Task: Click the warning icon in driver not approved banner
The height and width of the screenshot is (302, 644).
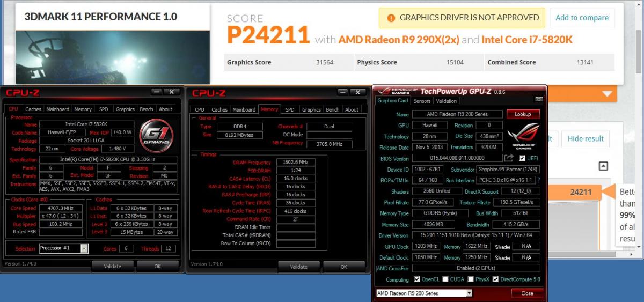Action: 390,18
